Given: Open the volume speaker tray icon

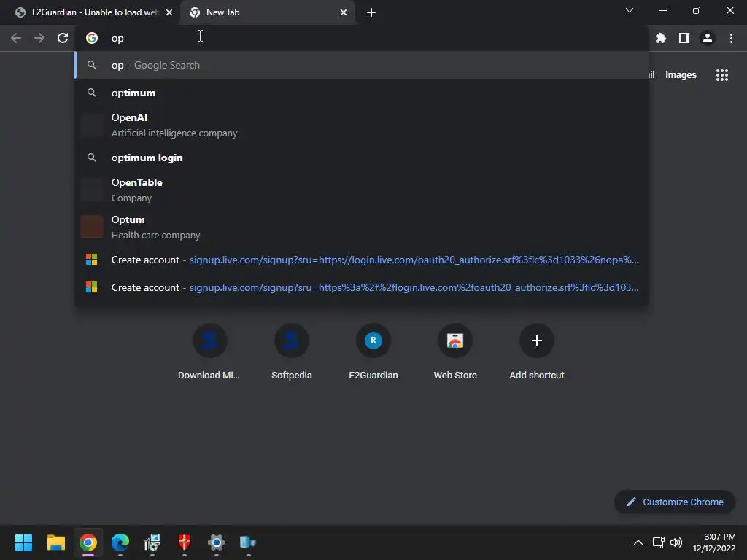Looking at the screenshot, I should pyautogui.click(x=676, y=542).
